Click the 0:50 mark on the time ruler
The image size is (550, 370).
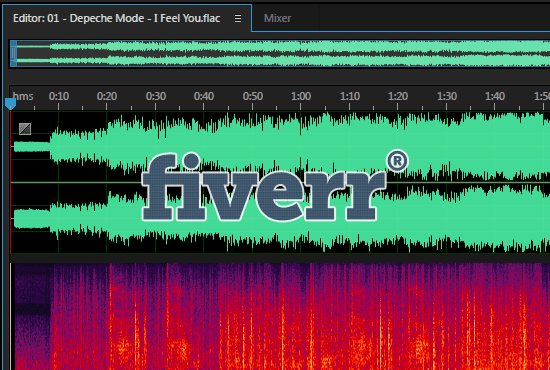(253, 96)
